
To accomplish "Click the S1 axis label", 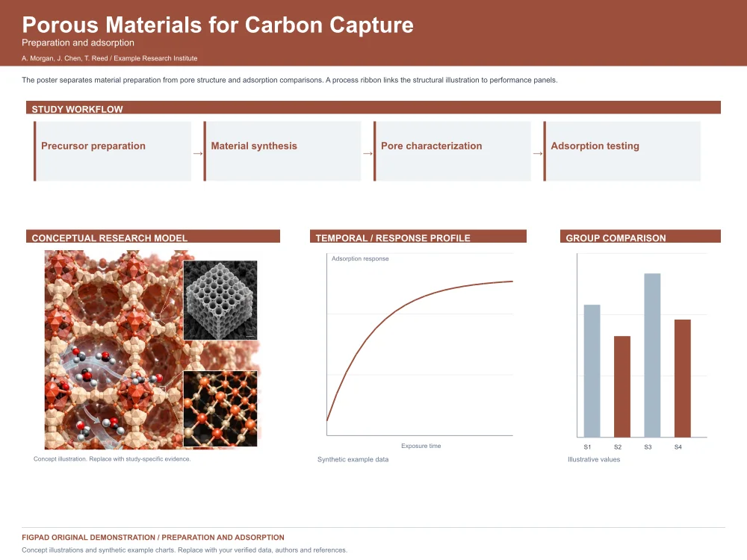I will click(587, 447).
